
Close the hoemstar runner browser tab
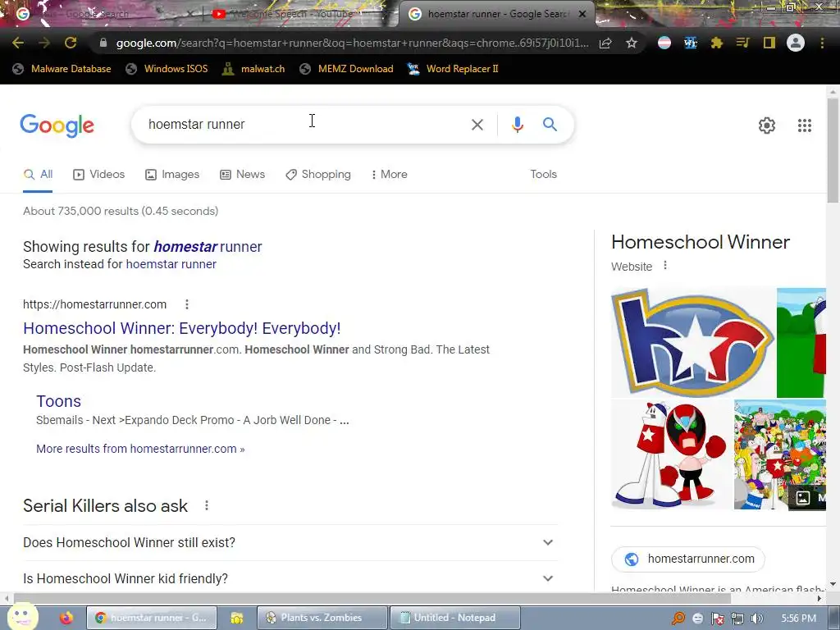582,14
